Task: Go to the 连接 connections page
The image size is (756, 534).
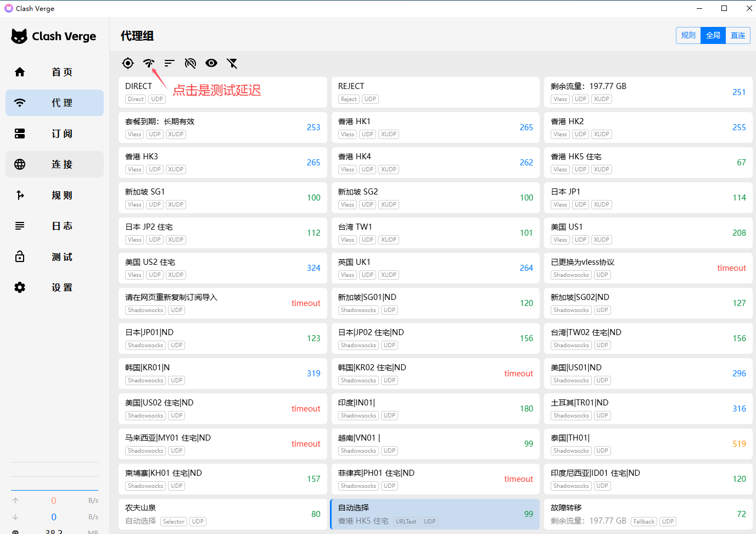Action: (54, 164)
